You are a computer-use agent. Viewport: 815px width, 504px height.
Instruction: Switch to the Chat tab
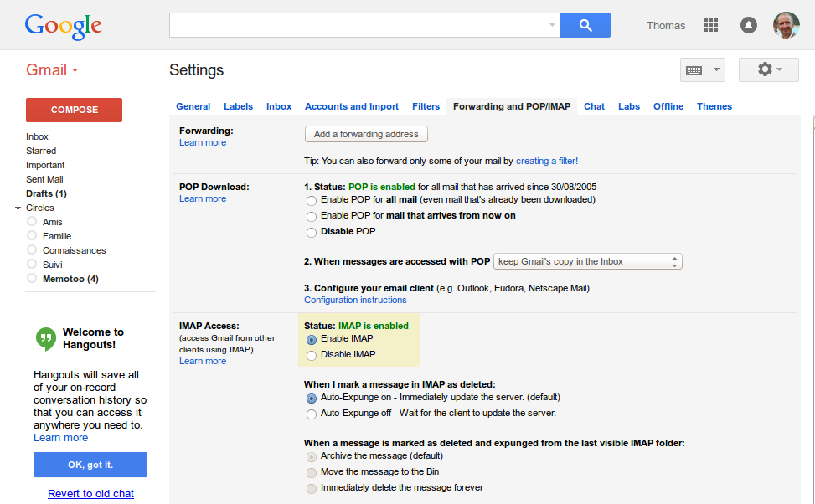[594, 106]
